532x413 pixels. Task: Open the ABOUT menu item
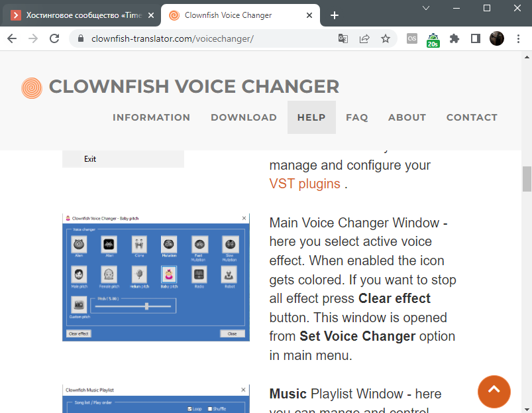point(407,117)
